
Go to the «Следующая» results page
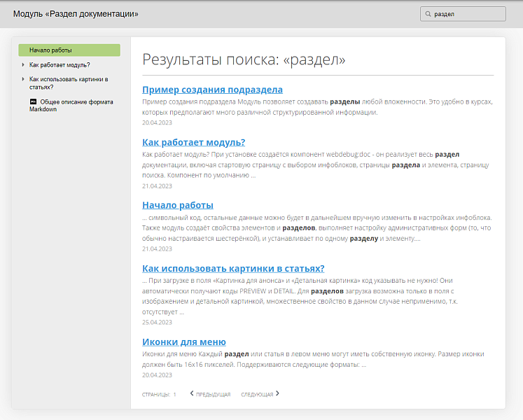tap(257, 395)
